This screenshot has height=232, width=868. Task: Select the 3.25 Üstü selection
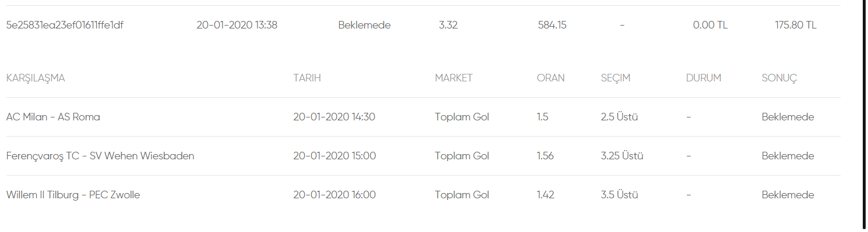[x=622, y=156]
